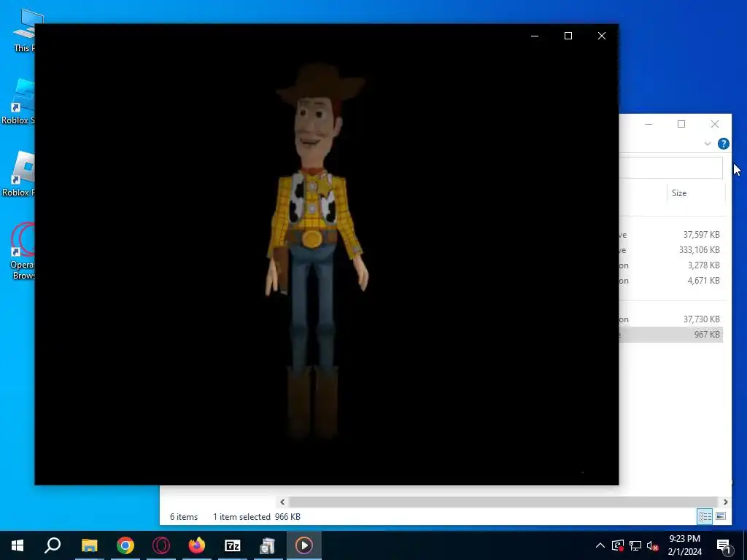Launch Google Chrome from the taskbar
The width and height of the screenshot is (747, 560).
point(125,545)
